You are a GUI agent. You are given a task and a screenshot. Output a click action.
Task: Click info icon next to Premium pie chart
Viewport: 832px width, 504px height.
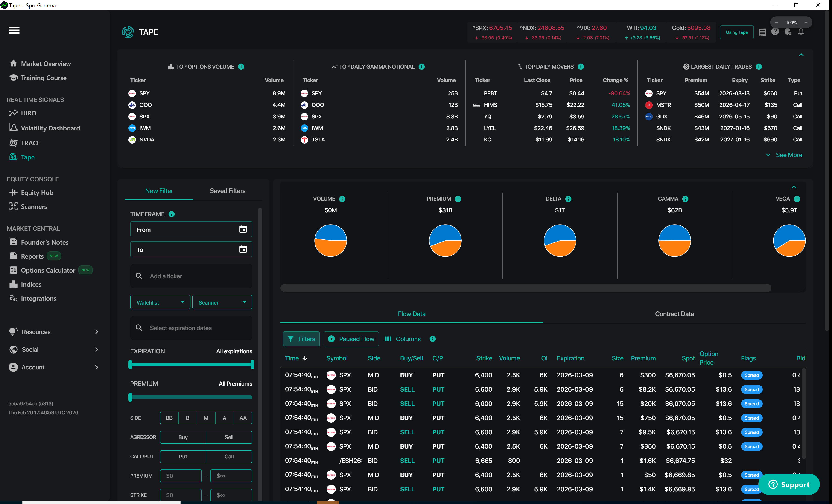(x=458, y=199)
